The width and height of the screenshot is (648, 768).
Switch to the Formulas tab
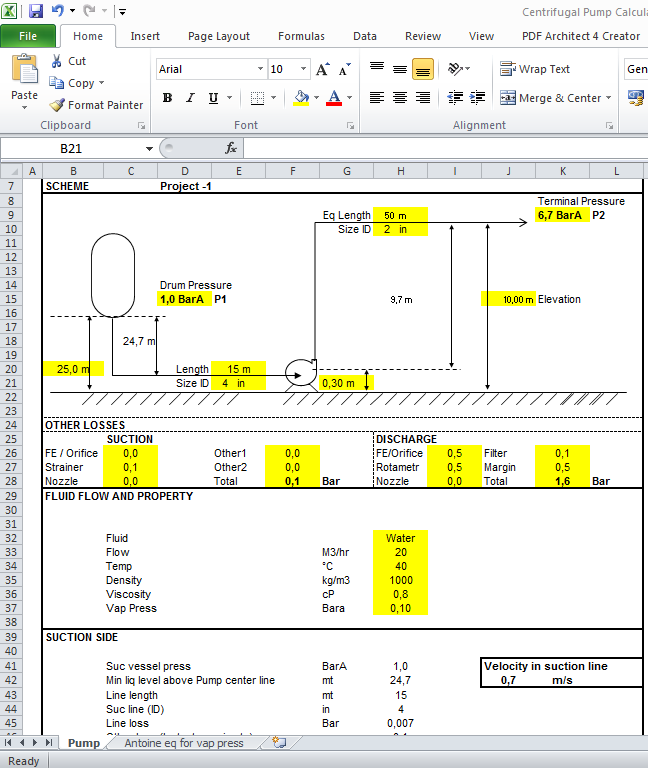[301, 36]
